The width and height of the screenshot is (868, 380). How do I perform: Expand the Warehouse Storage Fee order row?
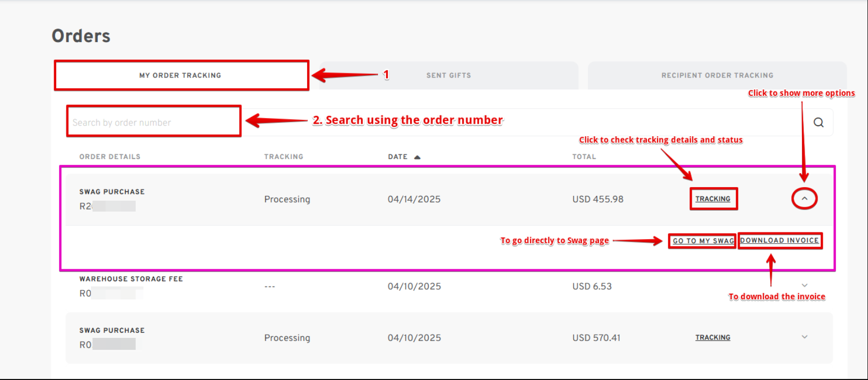click(804, 285)
